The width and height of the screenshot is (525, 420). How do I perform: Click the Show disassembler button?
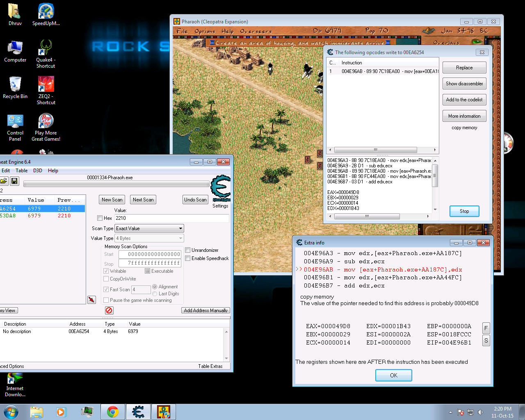[x=464, y=84]
